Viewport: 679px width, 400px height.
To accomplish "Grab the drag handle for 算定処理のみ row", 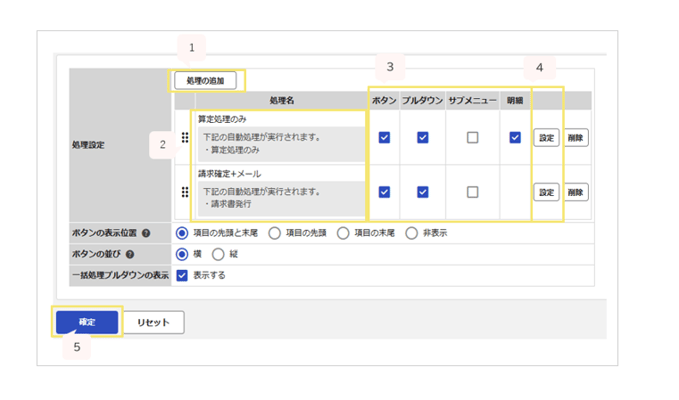I will pyautogui.click(x=185, y=138).
